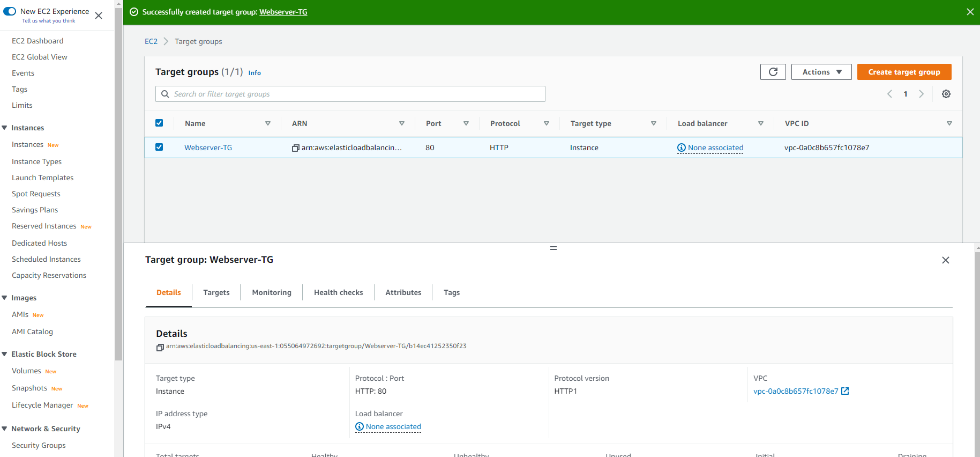
Task: Open the Tags tab
Action: 452,292
